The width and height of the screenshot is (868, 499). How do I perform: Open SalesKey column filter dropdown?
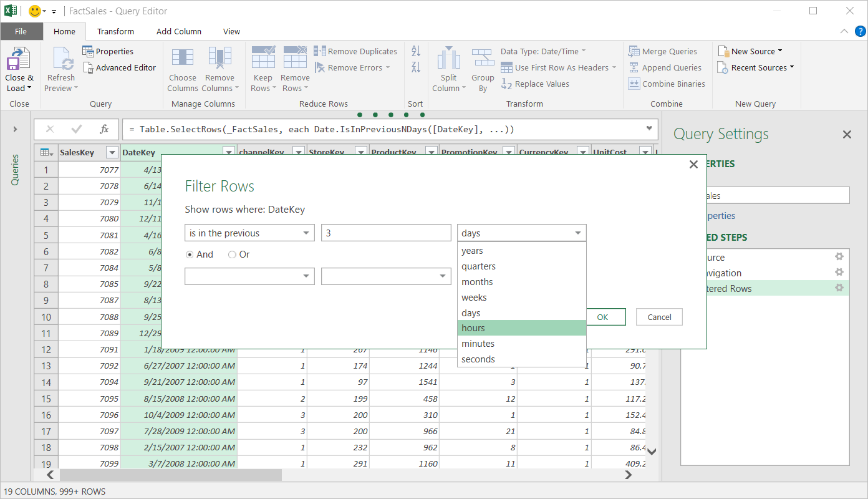click(x=112, y=153)
